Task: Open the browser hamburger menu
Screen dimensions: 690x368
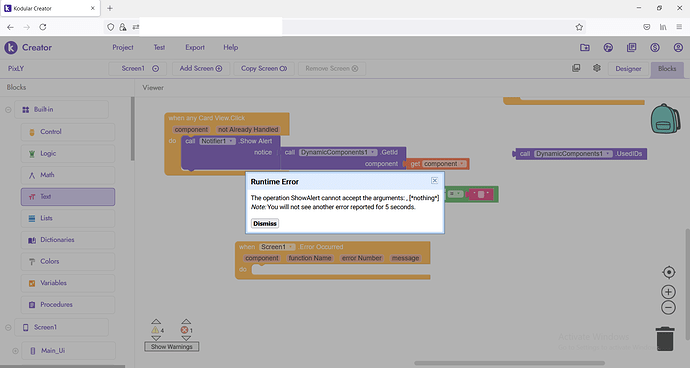Action: [x=679, y=27]
